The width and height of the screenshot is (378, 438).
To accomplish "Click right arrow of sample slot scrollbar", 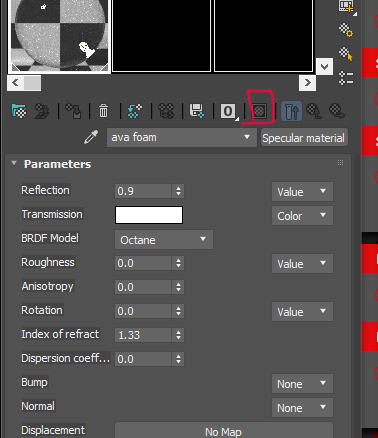I will pos(307,82).
